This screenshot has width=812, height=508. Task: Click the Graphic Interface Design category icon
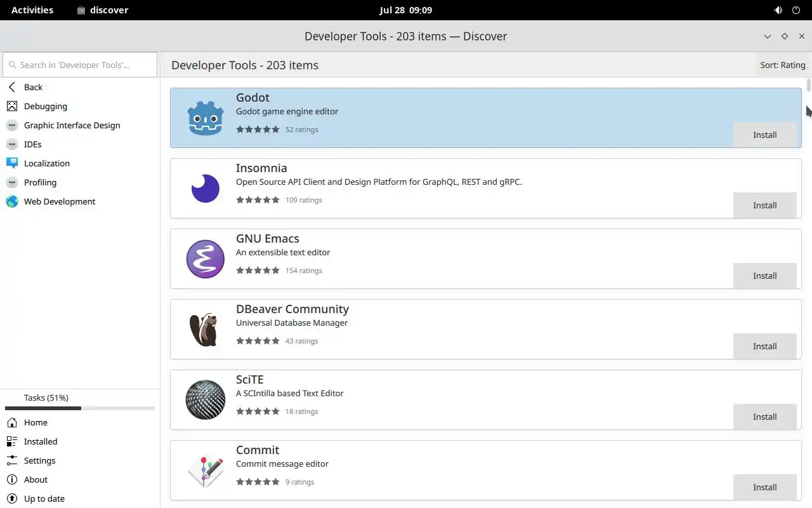[x=12, y=125]
